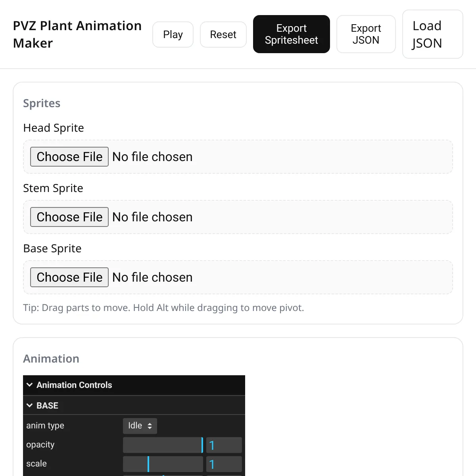
Task: Collapse Animation Controls using its chevron icon
Action: [x=29, y=385]
